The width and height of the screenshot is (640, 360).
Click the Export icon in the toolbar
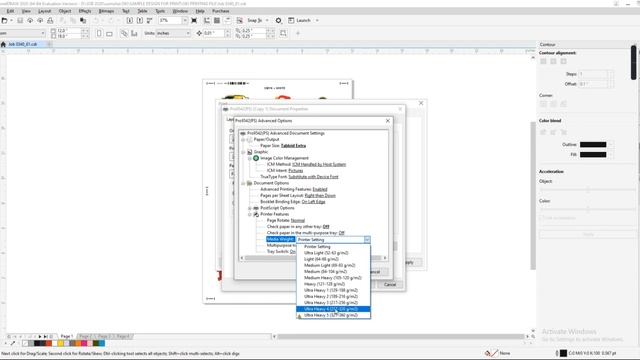coord(140,20)
